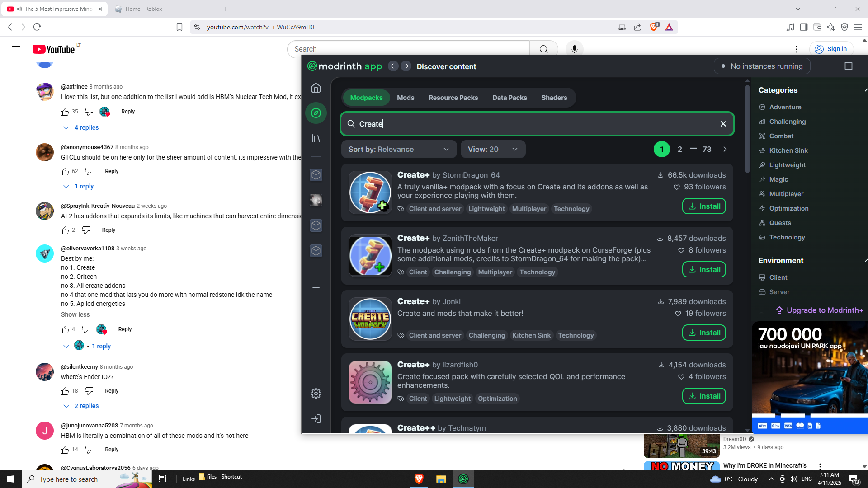
Task: Click Upgrade to Modrinth+ link
Action: (x=819, y=310)
